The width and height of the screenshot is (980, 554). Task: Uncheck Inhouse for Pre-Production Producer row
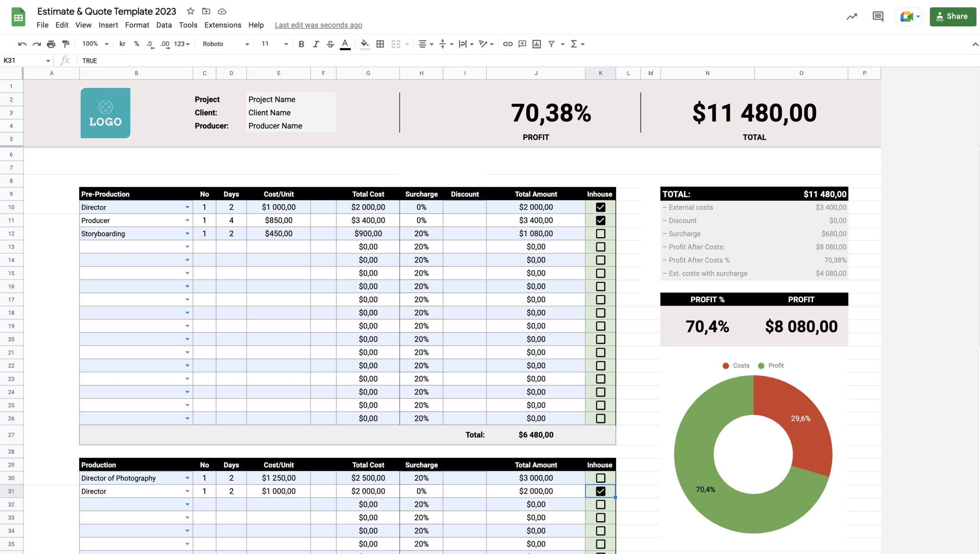pyautogui.click(x=600, y=220)
